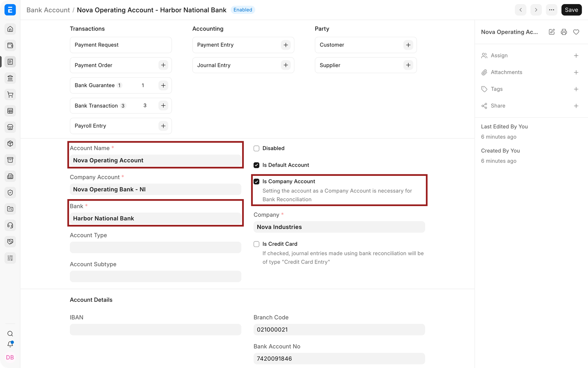This screenshot has width=588, height=368.
Task: Click Bank Account No field 7420091846
Action: tap(339, 359)
